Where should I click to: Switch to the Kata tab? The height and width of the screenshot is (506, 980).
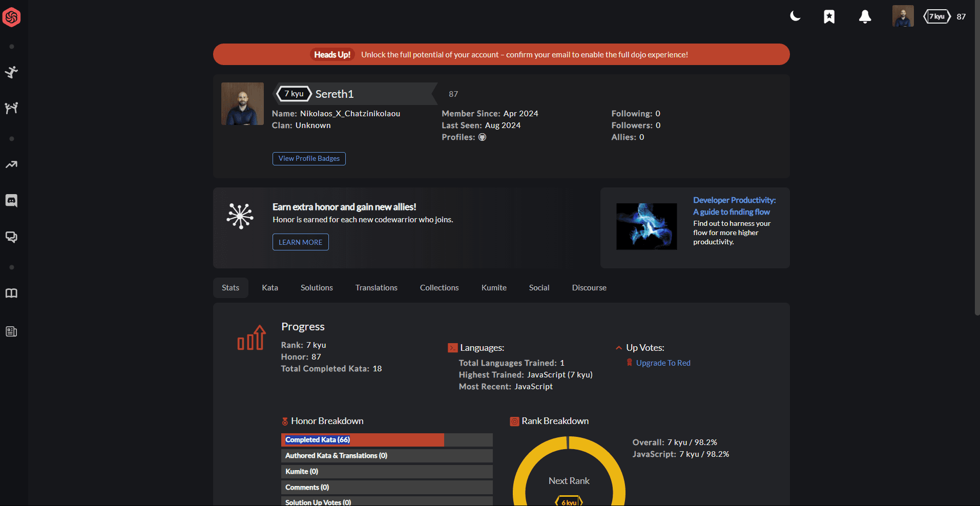pos(270,288)
